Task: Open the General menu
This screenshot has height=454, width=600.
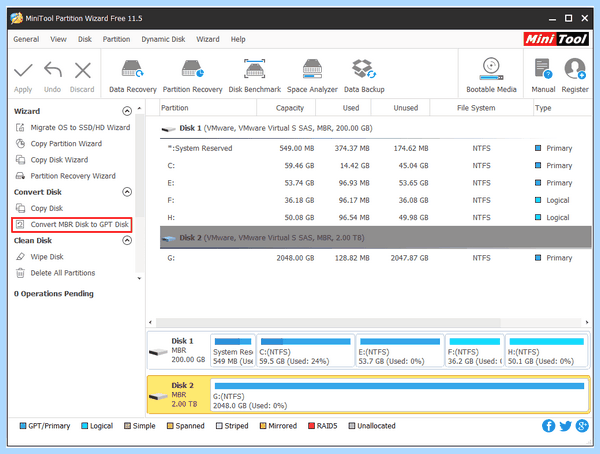Action: [x=26, y=39]
